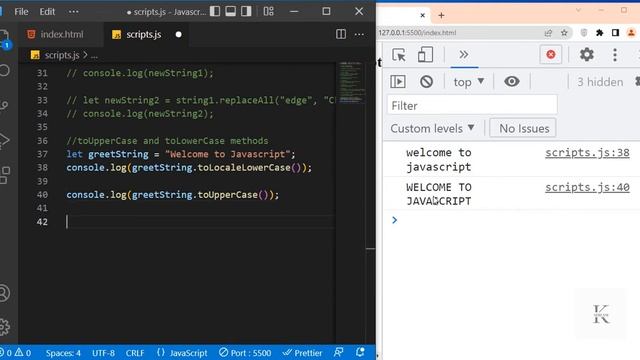Image resolution: width=640 pixels, height=360 pixels.
Task: Click the Prettier status bar item
Action: 302,353
